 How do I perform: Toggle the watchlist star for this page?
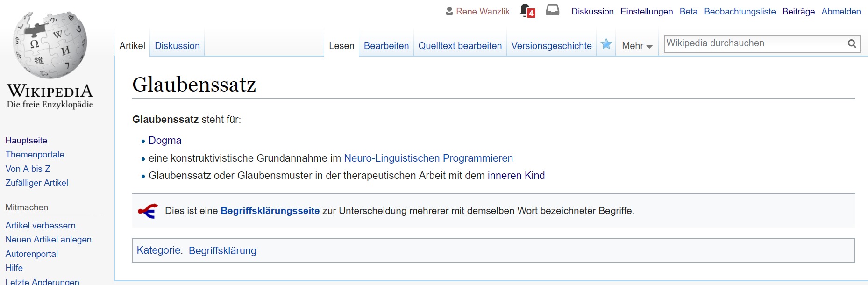coord(606,44)
